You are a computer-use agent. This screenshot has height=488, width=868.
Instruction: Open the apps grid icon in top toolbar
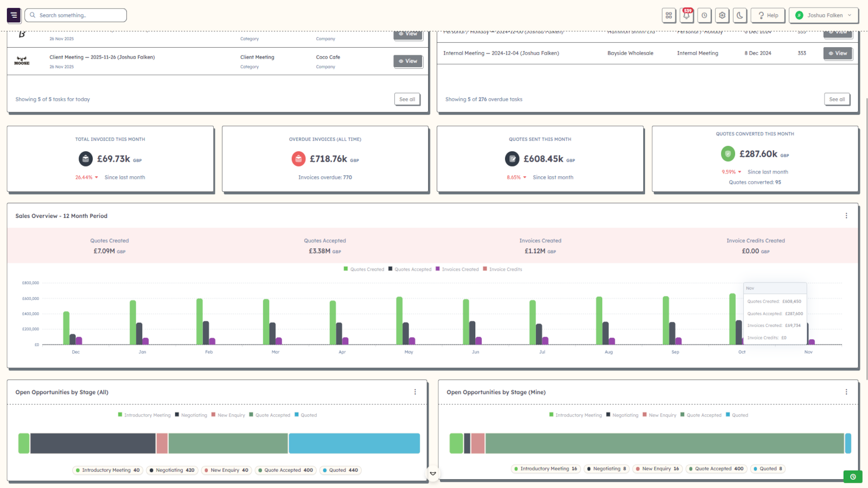[x=669, y=15]
